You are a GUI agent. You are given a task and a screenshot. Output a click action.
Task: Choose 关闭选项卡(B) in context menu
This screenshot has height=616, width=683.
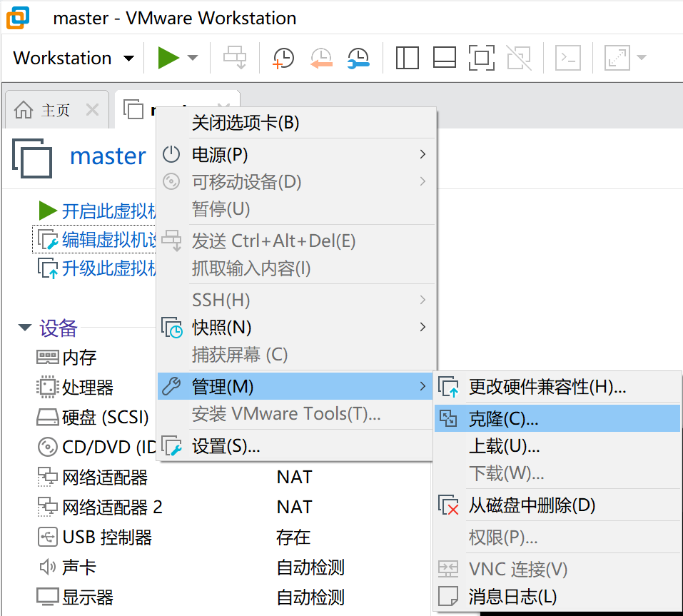297,123
